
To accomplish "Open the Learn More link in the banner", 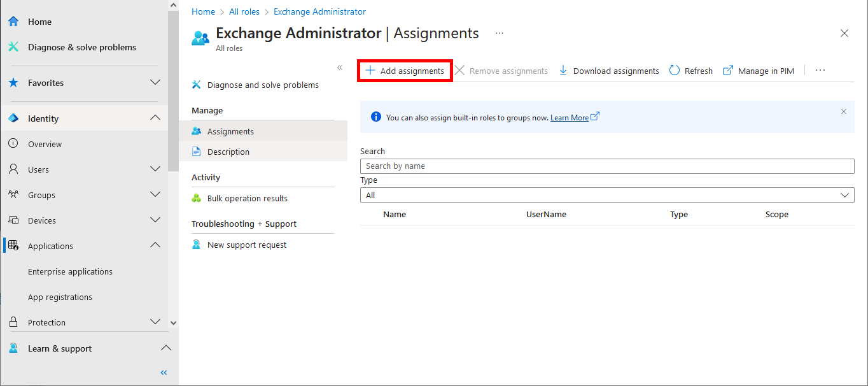I will pyautogui.click(x=570, y=117).
